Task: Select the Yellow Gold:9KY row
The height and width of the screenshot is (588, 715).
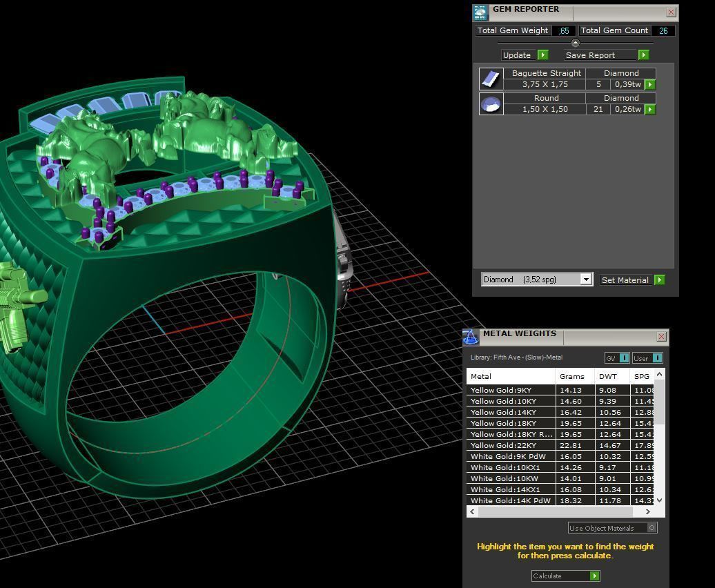Action: tap(560, 390)
